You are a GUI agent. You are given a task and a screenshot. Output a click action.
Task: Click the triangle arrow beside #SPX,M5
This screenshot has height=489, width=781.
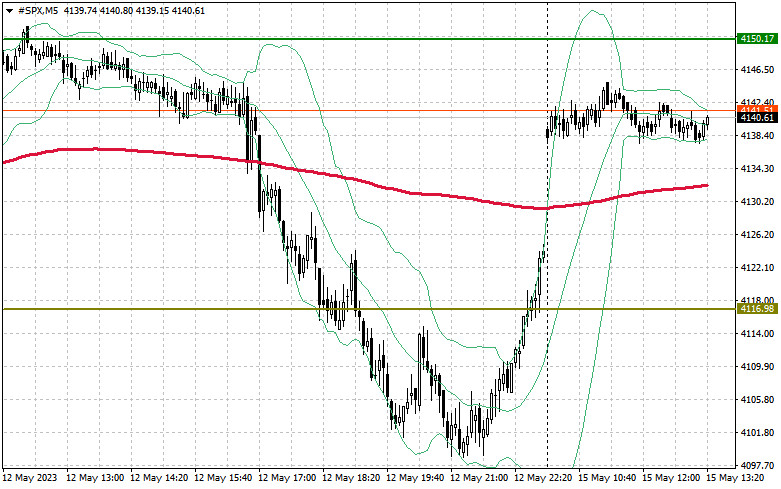9,9
